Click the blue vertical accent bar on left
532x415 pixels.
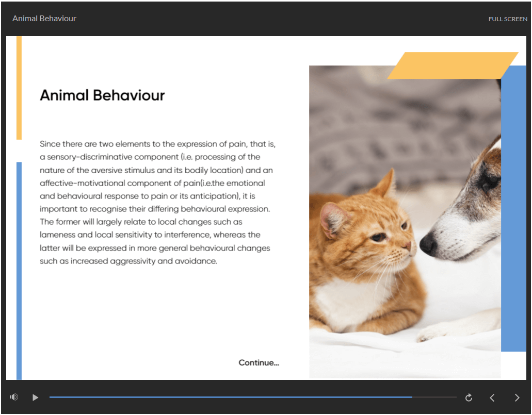19,268
